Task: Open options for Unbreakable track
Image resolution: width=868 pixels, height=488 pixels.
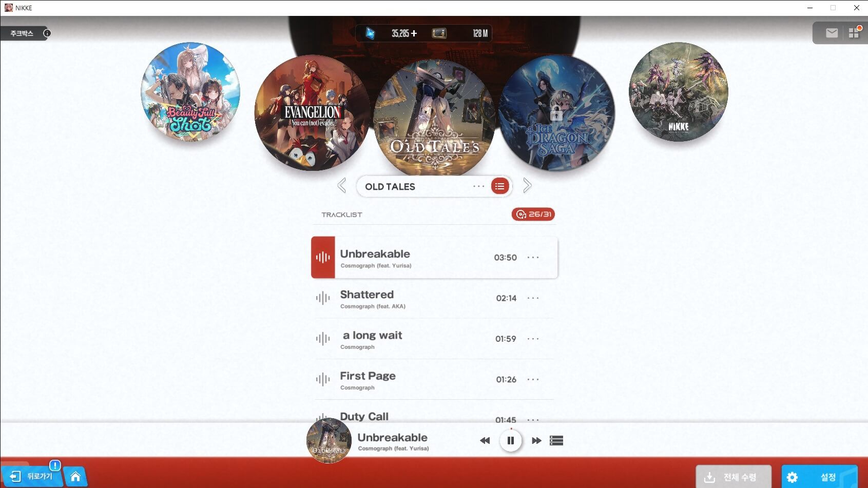Action: pyautogui.click(x=533, y=258)
